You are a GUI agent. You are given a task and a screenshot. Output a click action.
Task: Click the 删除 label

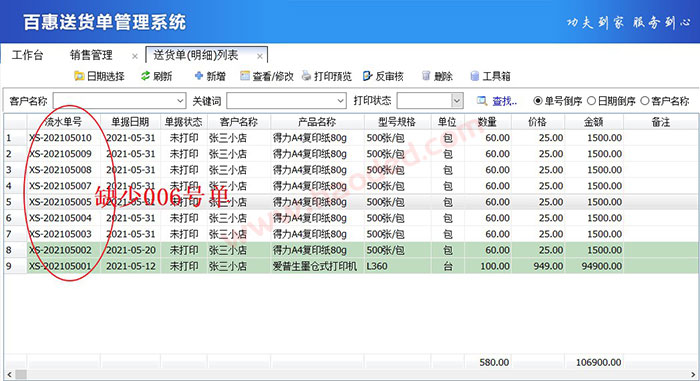(x=443, y=76)
